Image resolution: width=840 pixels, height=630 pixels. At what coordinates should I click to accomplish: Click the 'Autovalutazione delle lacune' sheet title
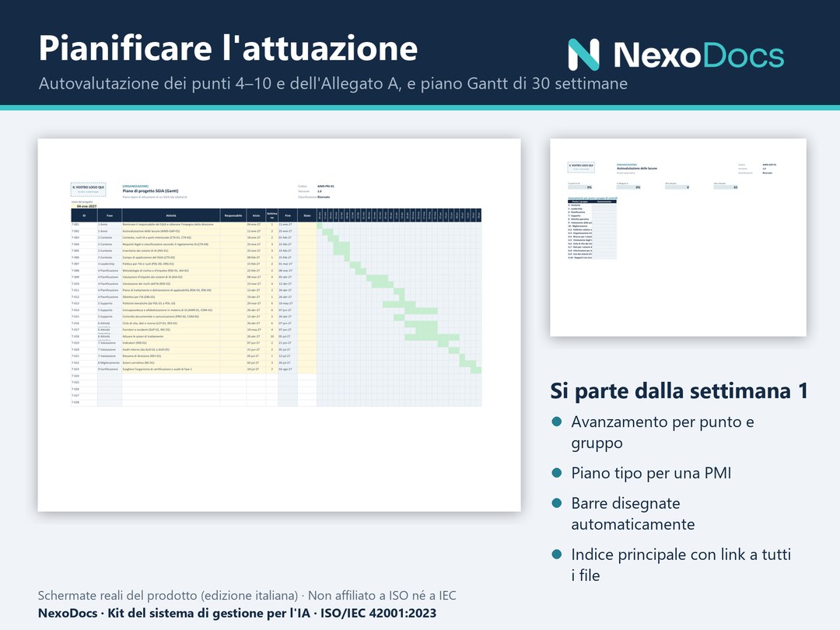point(636,168)
